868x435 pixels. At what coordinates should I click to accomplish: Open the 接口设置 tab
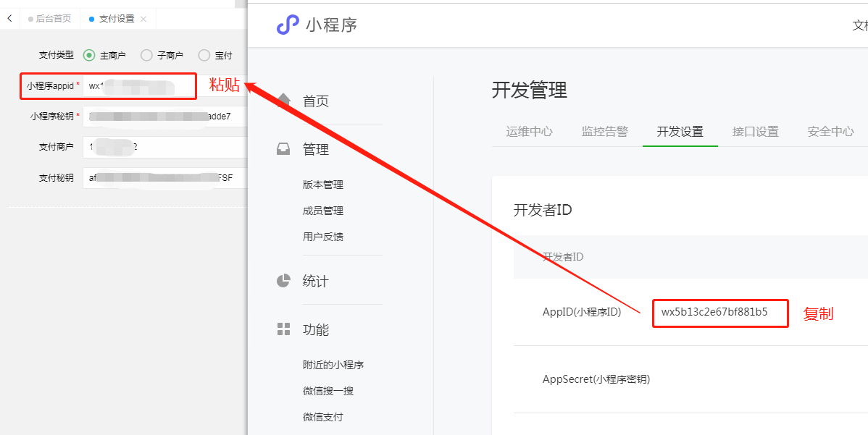[x=755, y=132]
